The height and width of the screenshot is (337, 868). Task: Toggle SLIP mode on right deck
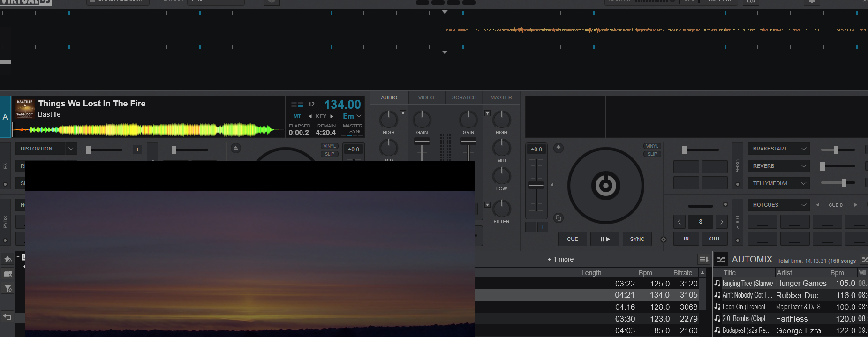click(652, 154)
